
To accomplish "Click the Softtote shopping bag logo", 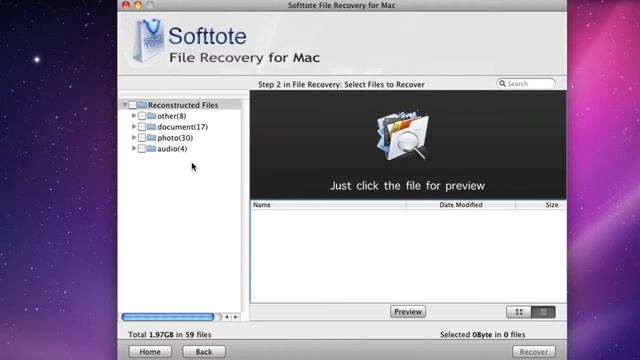I will [148, 40].
